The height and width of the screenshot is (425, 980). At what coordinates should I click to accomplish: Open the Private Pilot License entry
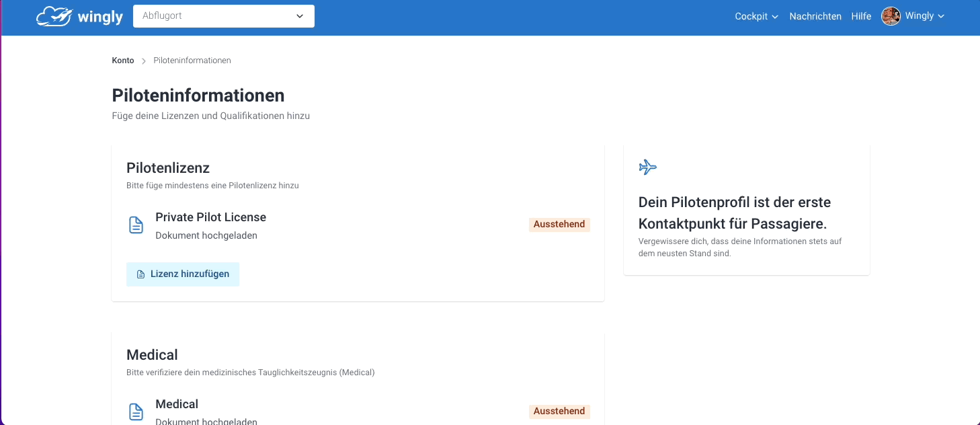point(210,217)
